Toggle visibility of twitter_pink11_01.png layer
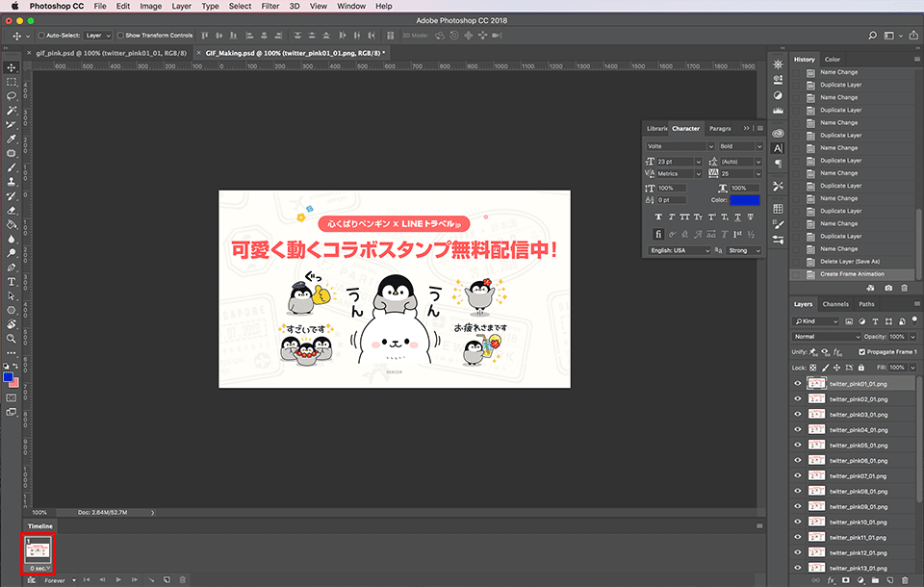 pyautogui.click(x=798, y=537)
